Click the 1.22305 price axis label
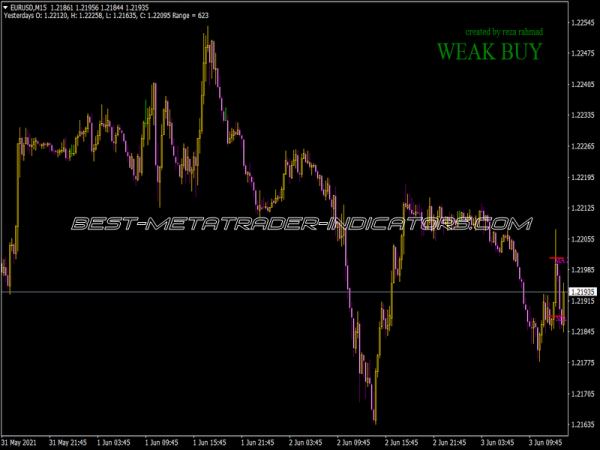 [583, 116]
